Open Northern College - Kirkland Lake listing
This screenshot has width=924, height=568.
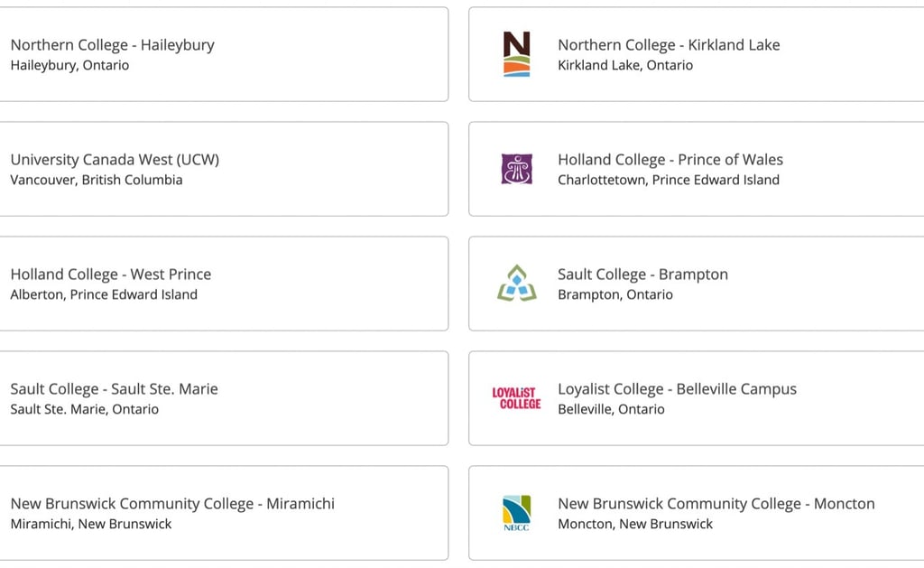[x=696, y=54]
